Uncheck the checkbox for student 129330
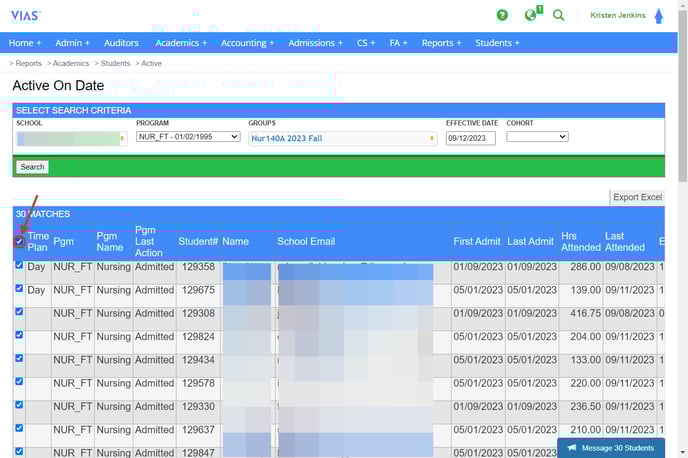The width and height of the screenshot is (688, 458). point(19,404)
